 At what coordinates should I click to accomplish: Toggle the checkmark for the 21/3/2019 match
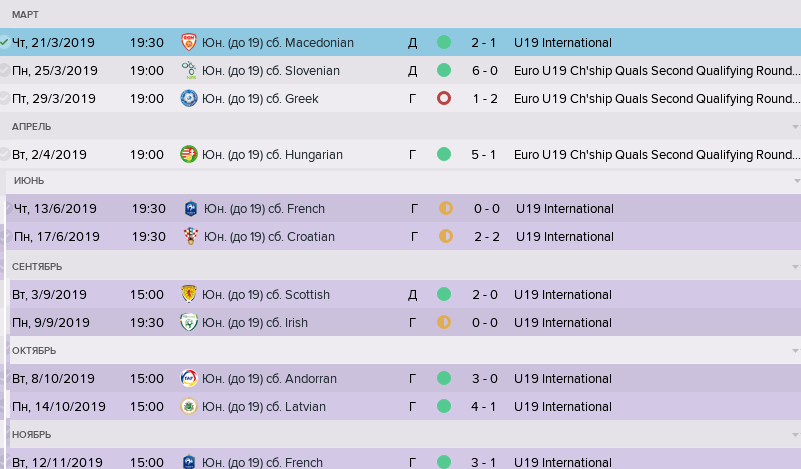pyautogui.click(x=5, y=43)
